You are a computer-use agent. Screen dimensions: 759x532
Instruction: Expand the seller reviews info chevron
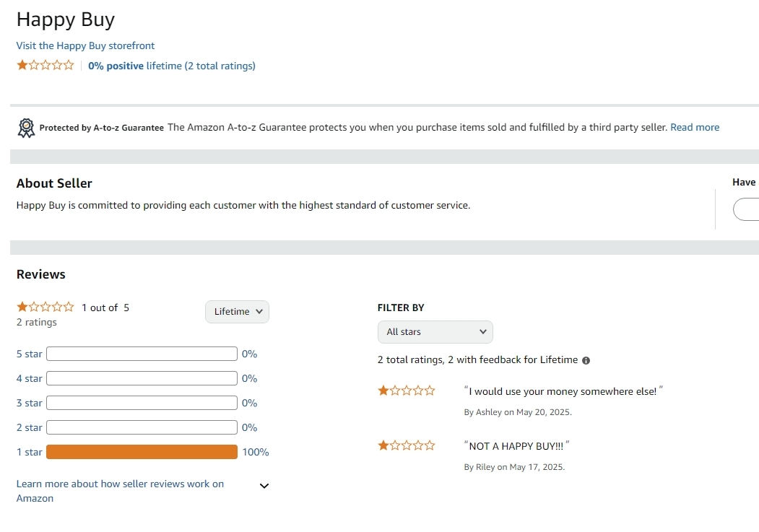point(264,486)
